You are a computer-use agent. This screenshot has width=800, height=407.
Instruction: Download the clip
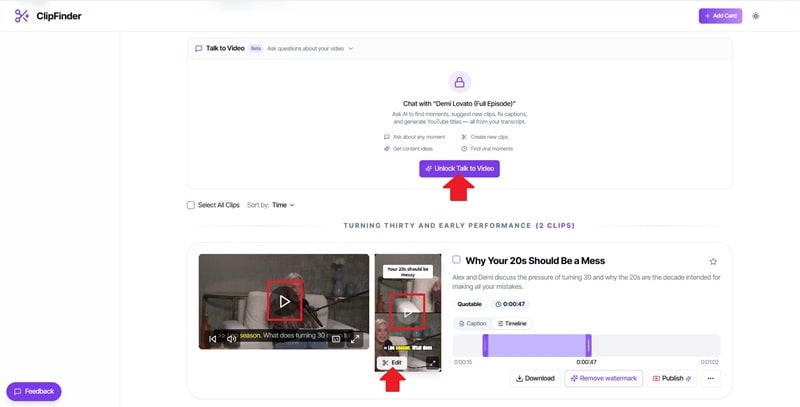point(535,378)
